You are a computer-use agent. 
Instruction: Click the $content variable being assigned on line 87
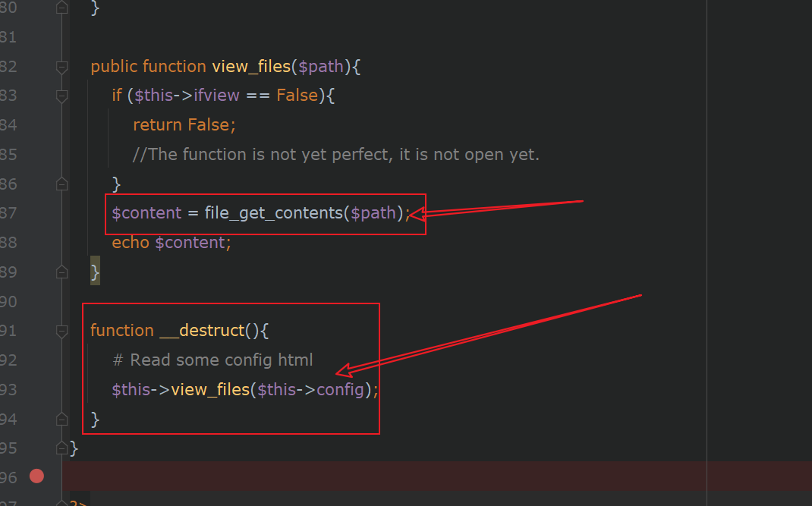[x=146, y=213]
